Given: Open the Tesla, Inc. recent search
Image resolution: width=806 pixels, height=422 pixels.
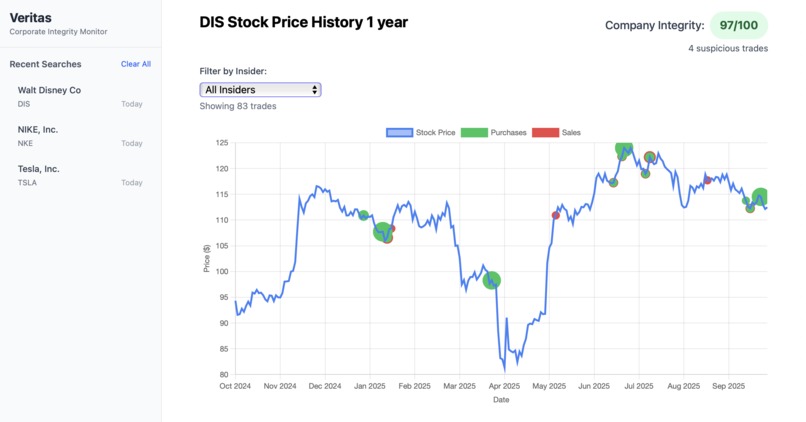Looking at the screenshot, I should tap(80, 175).
